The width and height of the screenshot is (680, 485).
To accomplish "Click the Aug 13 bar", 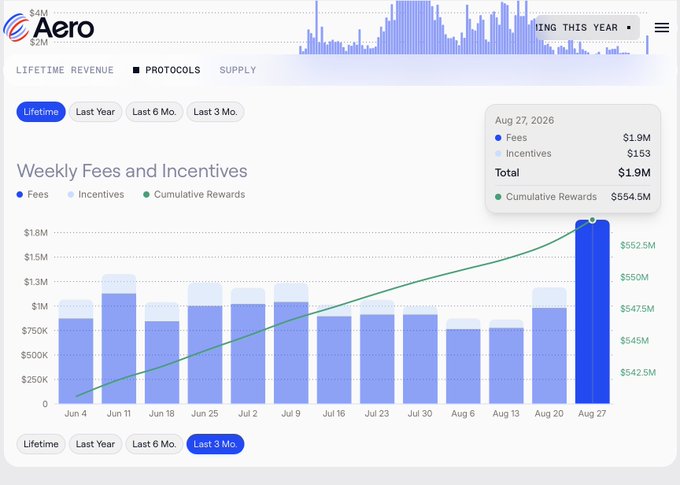I will tap(506, 362).
